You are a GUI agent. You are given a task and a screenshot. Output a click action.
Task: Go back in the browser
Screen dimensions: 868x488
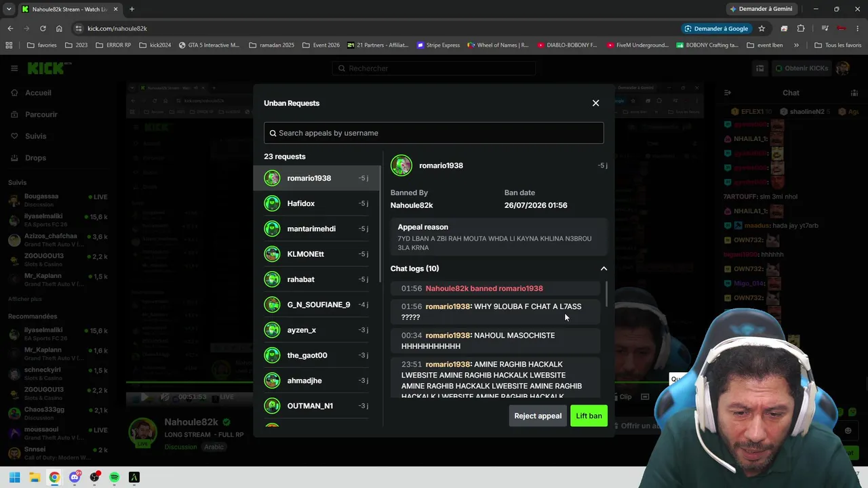10,28
